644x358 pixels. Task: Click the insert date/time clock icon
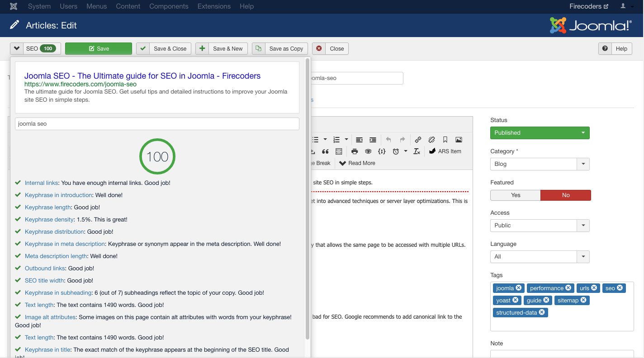point(396,151)
